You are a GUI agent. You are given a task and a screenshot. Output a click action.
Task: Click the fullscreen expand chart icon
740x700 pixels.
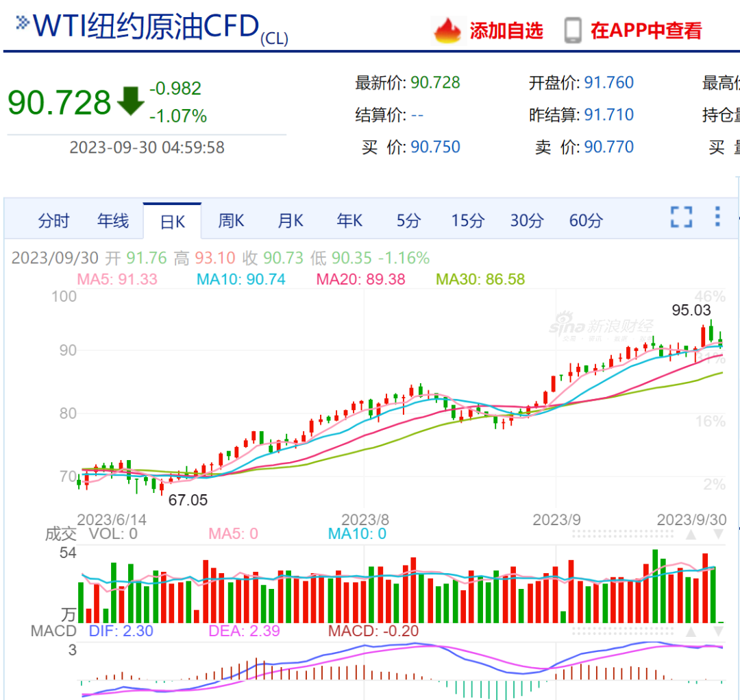click(x=682, y=217)
